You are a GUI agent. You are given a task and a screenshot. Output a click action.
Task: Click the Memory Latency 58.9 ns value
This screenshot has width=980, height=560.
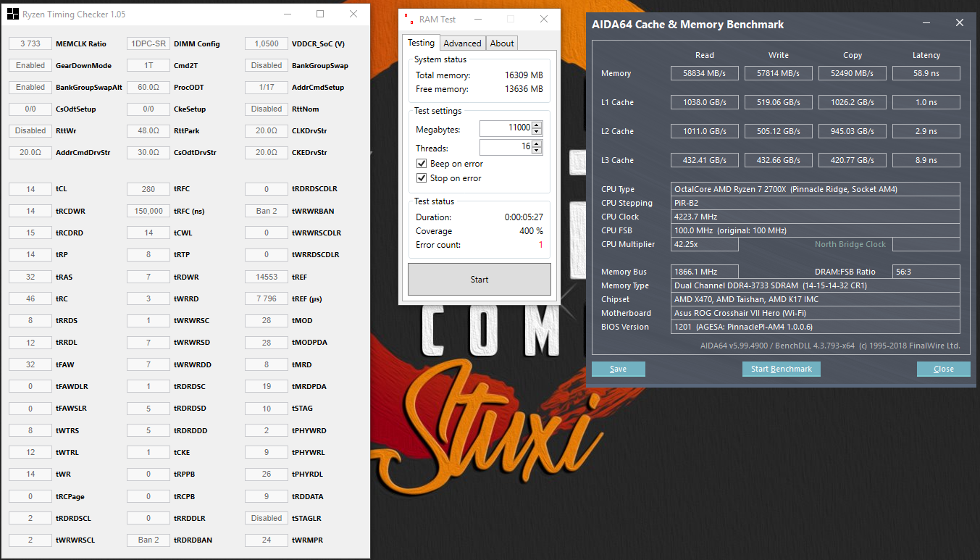click(926, 73)
